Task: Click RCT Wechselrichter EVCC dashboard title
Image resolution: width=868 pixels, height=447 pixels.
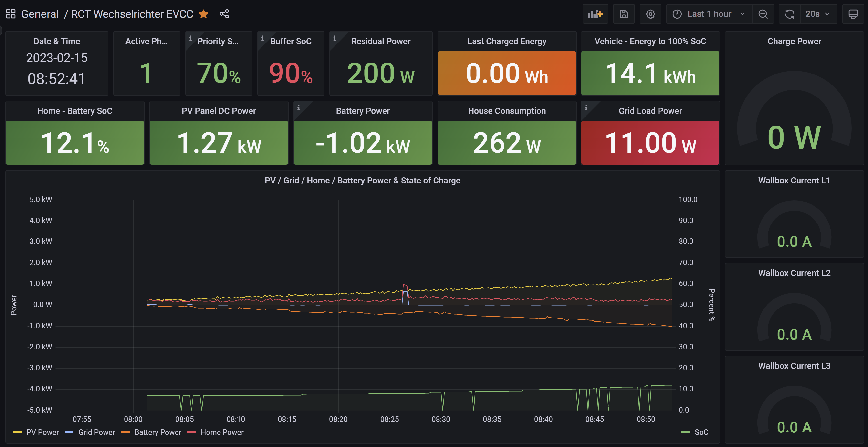Action: pyautogui.click(x=132, y=14)
